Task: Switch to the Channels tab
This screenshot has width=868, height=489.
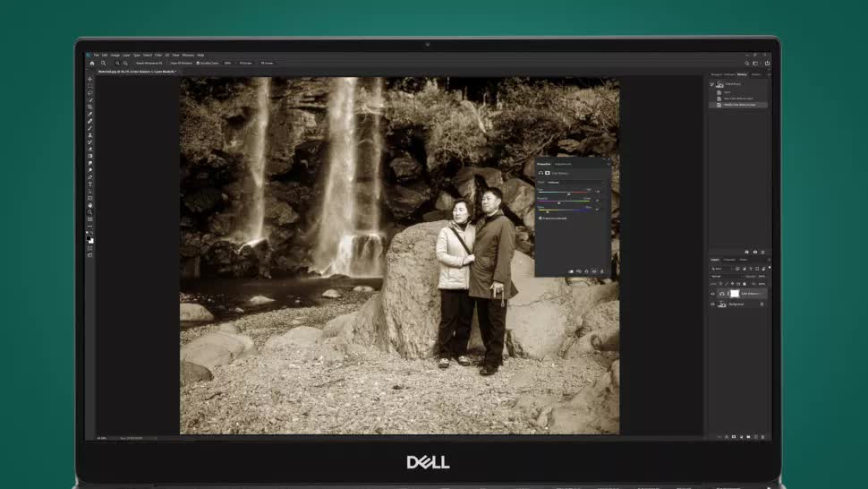Action: click(x=729, y=260)
